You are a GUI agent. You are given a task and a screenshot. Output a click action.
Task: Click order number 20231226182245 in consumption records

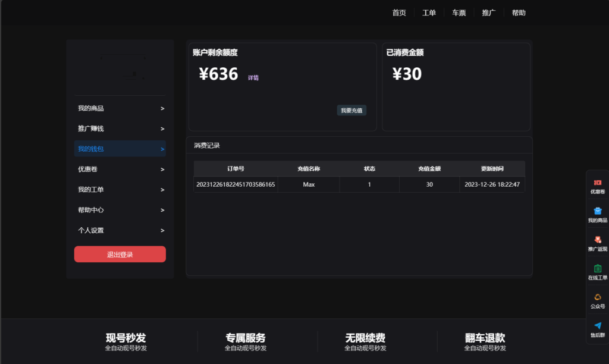234,184
